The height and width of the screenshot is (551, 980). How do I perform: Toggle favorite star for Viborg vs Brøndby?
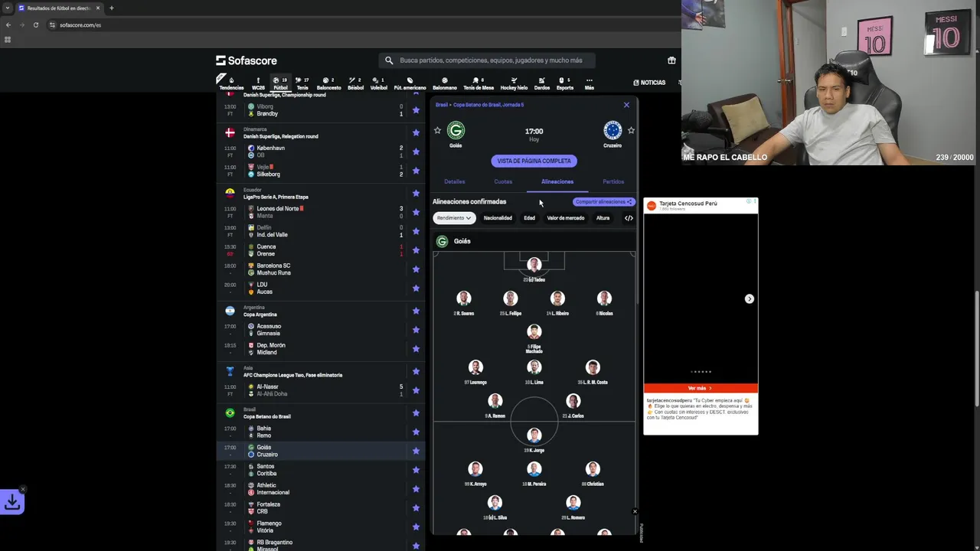[416, 110]
